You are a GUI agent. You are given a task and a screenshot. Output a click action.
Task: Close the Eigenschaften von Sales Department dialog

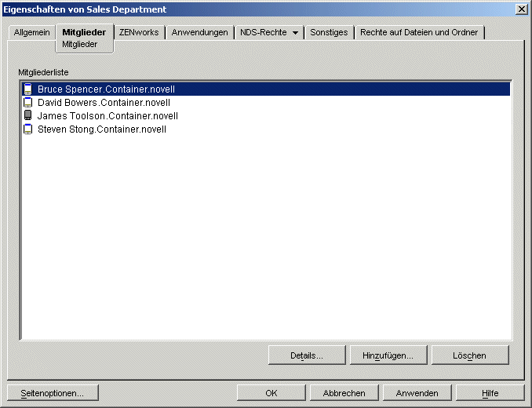pyautogui.click(x=521, y=9)
